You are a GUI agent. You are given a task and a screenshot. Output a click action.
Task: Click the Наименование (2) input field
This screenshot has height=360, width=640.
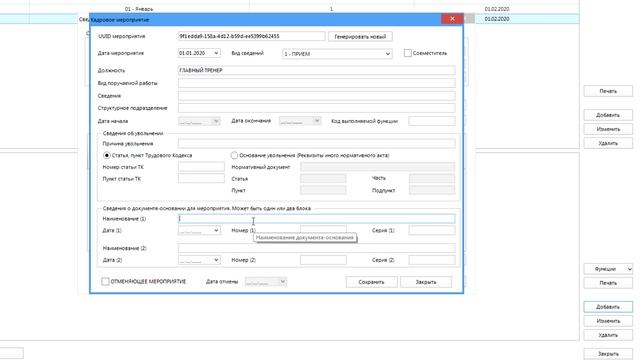(x=316, y=248)
